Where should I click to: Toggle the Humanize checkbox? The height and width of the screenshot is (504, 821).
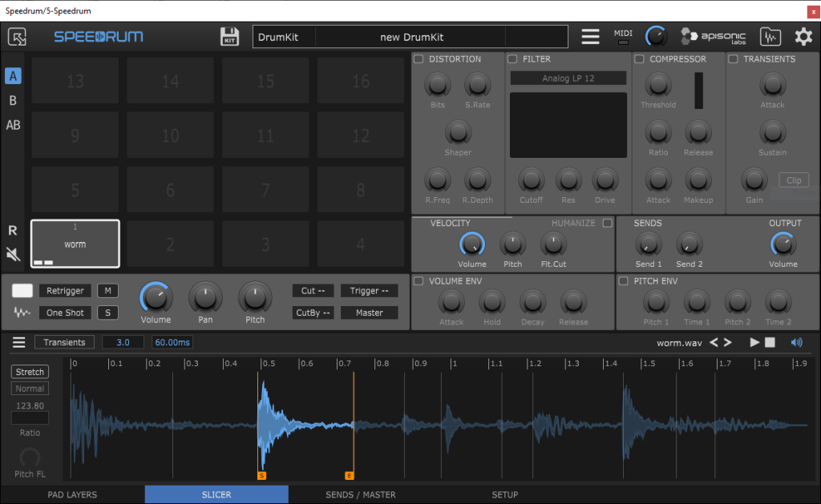pos(607,224)
